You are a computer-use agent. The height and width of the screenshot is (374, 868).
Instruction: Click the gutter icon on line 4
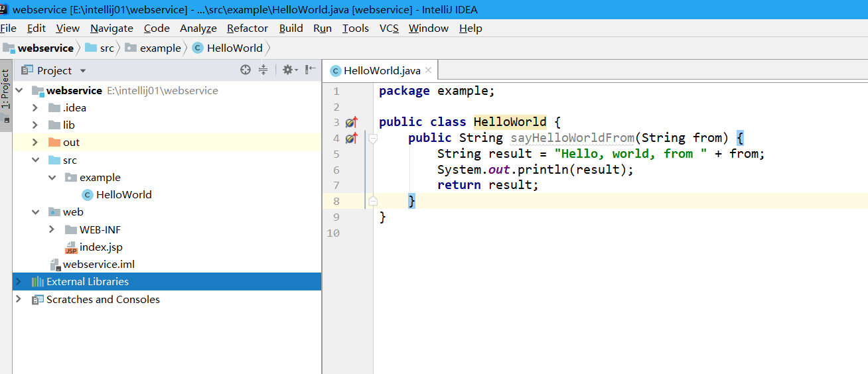[352, 138]
